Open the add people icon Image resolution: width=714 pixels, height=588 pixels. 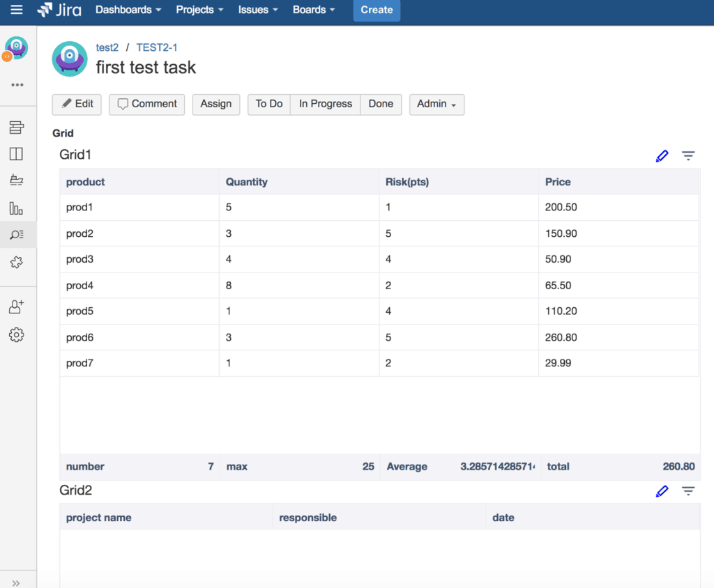(x=17, y=307)
